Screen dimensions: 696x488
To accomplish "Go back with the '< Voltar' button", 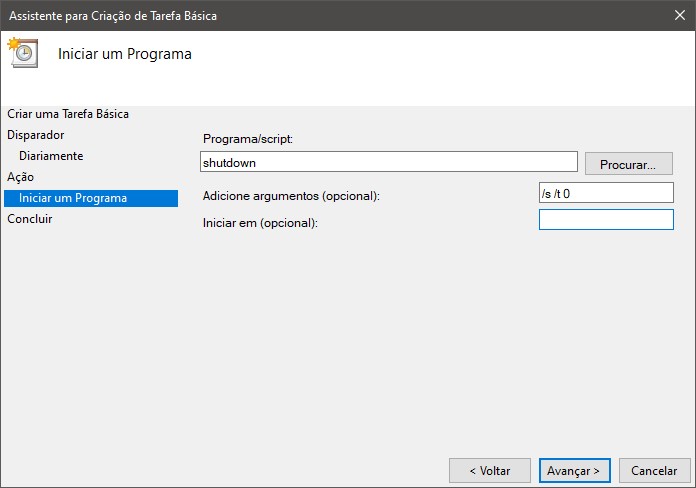I will [481, 470].
